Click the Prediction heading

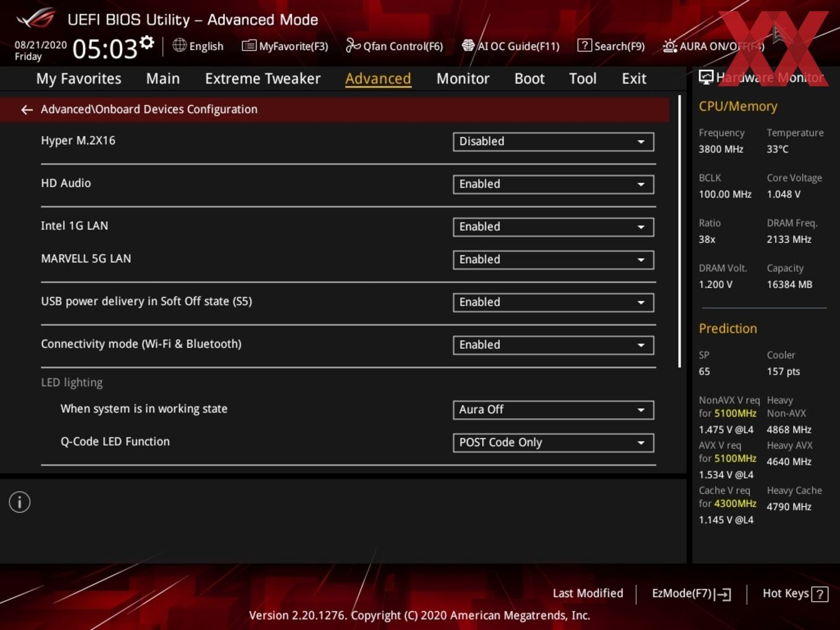point(728,329)
